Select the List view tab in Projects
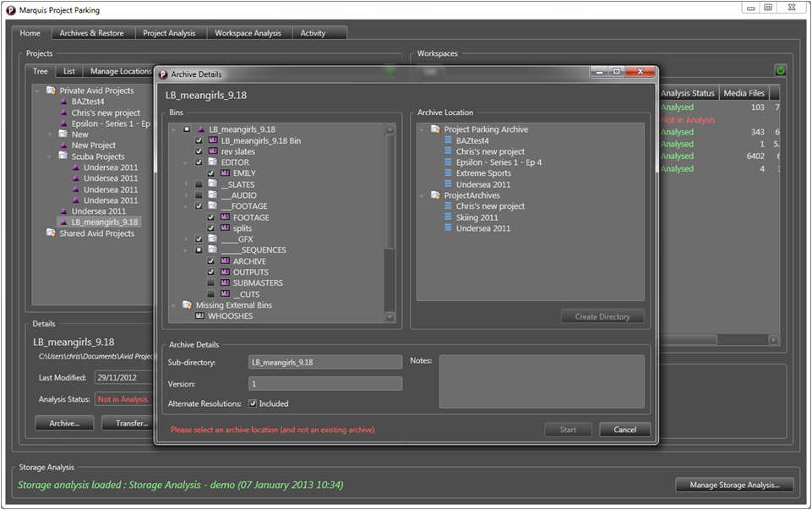812x510 pixels. click(69, 71)
